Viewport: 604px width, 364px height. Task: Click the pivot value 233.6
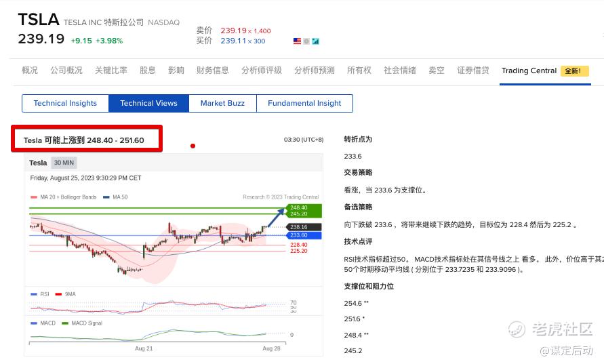click(x=353, y=157)
